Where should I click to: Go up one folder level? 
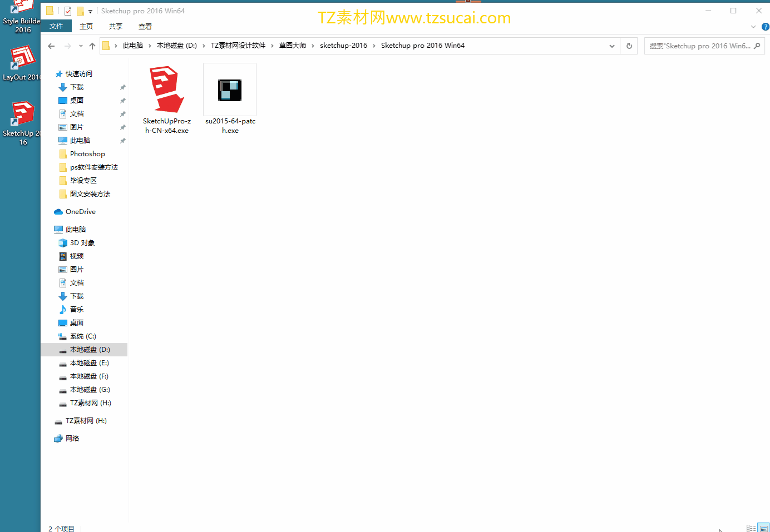tap(92, 46)
